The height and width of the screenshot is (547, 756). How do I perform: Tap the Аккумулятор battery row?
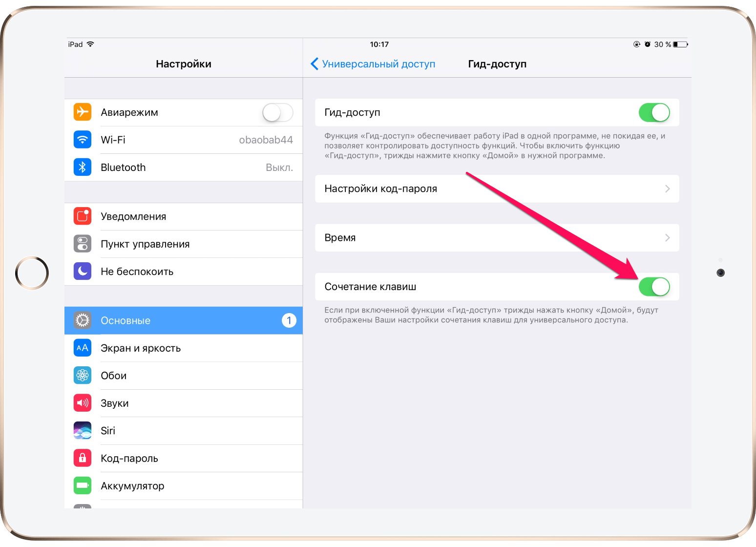pyautogui.click(x=184, y=486)
